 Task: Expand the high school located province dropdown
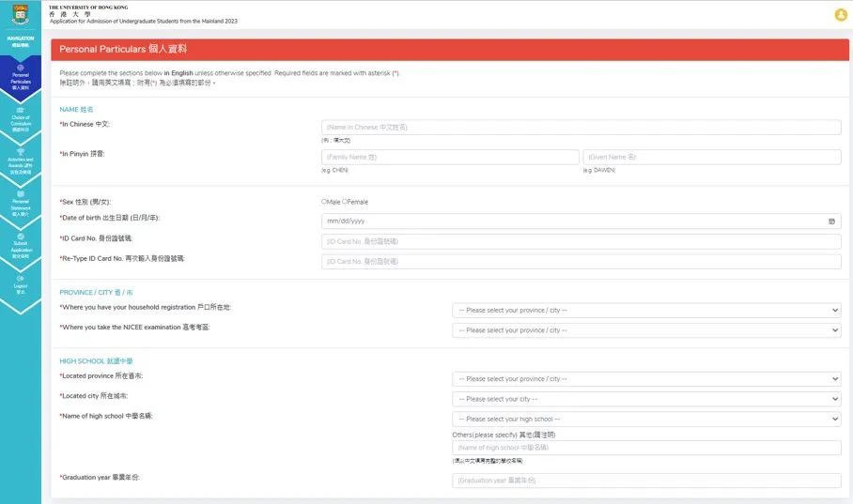click(x=646, y=379)
